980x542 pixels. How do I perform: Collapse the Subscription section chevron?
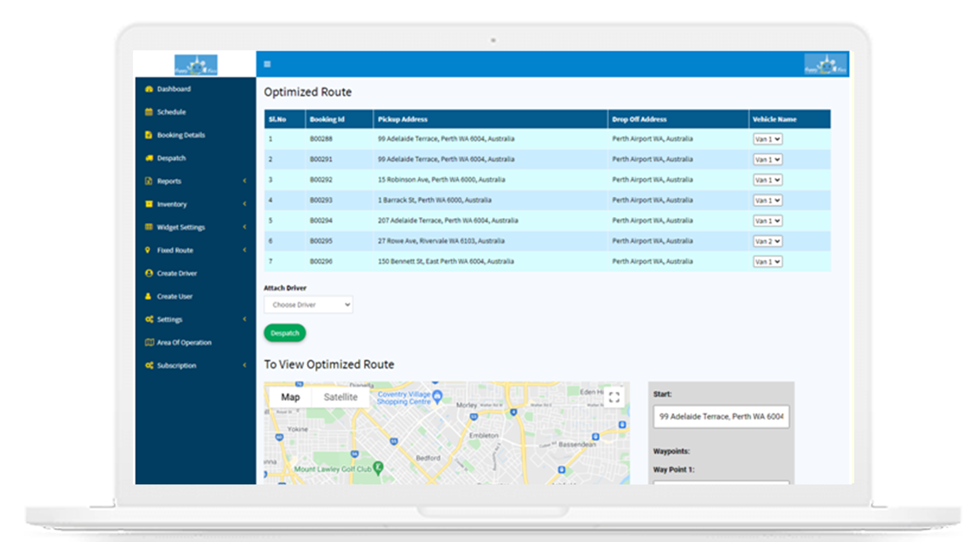(245, 365)
